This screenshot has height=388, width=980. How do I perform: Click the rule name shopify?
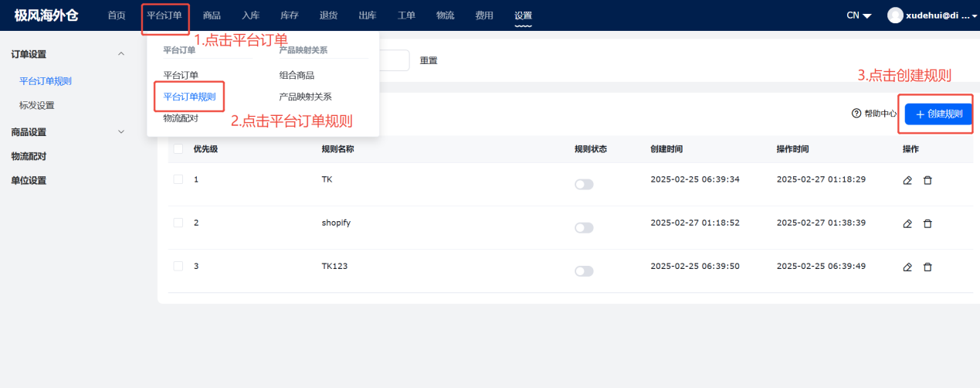[x=336, y=223]
